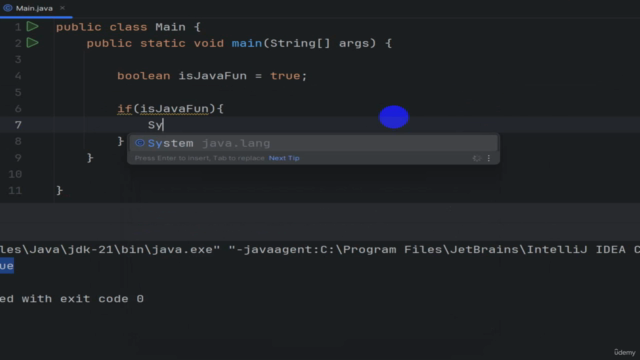Click the icon beside completion popup options

476,158
